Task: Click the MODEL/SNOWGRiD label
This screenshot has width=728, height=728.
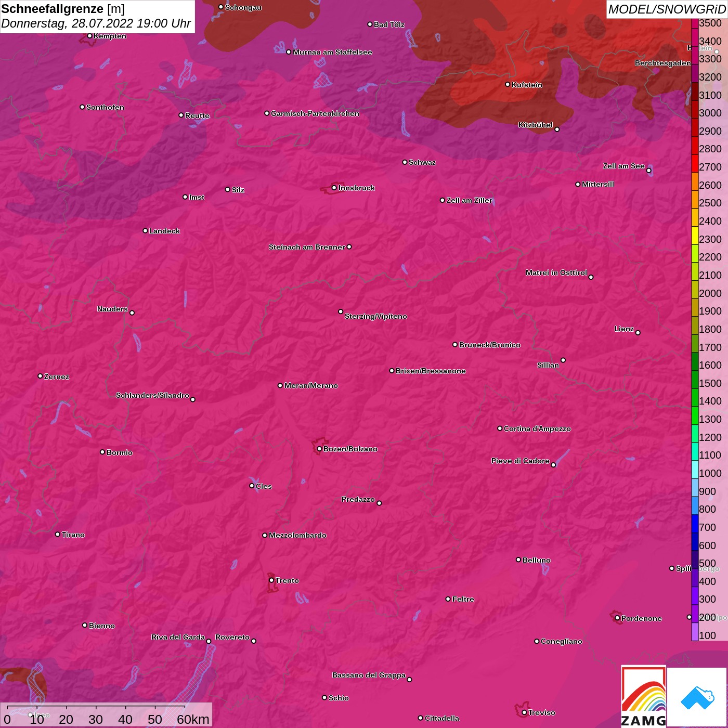Action: tap(666, 9)
